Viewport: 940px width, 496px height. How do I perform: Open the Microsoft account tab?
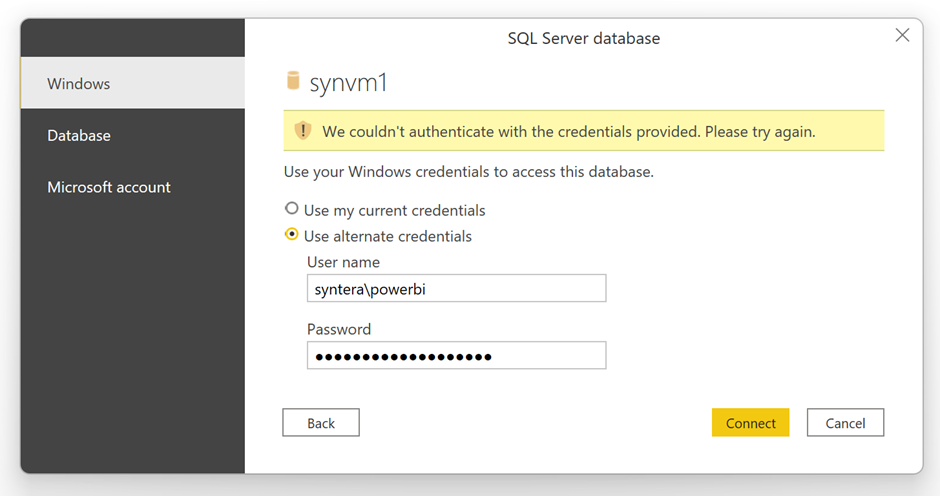pyautogui.click(x=132, y=187)
